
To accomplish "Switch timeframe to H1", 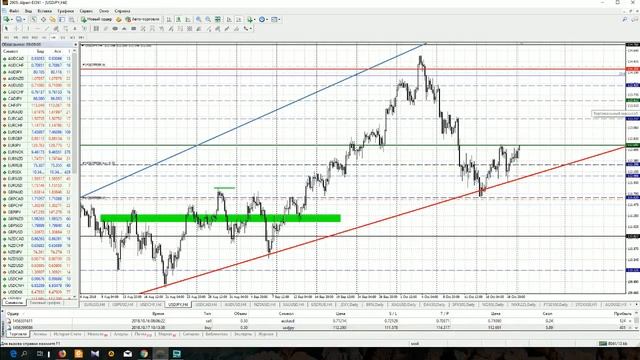I will point(44,38).
